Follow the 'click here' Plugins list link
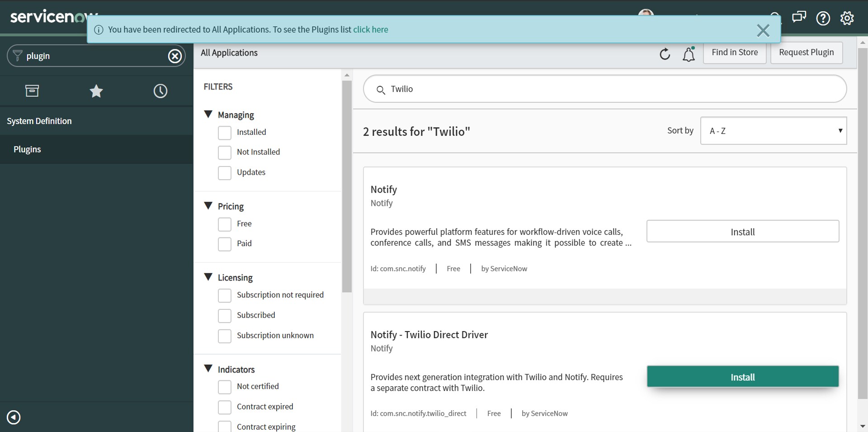868x432 pixels. click(370, 29)
